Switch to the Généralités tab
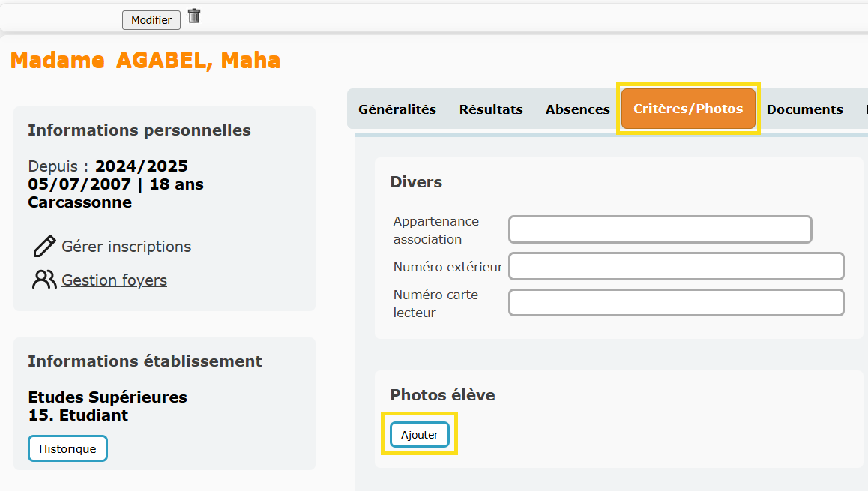 397,109
